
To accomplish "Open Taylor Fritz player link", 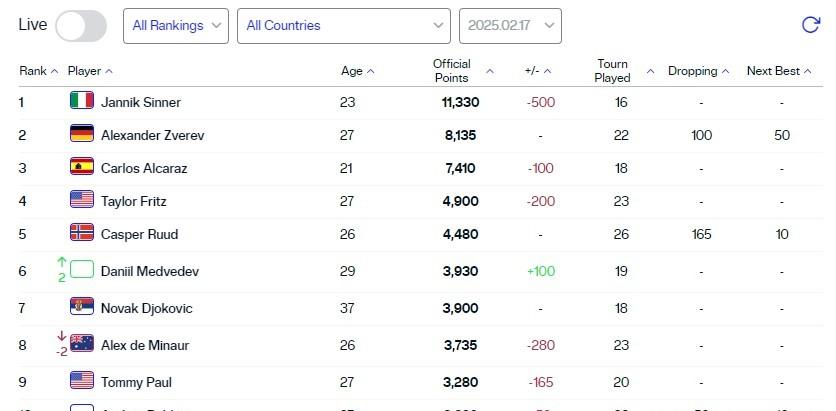I will (x=134, y=201).
